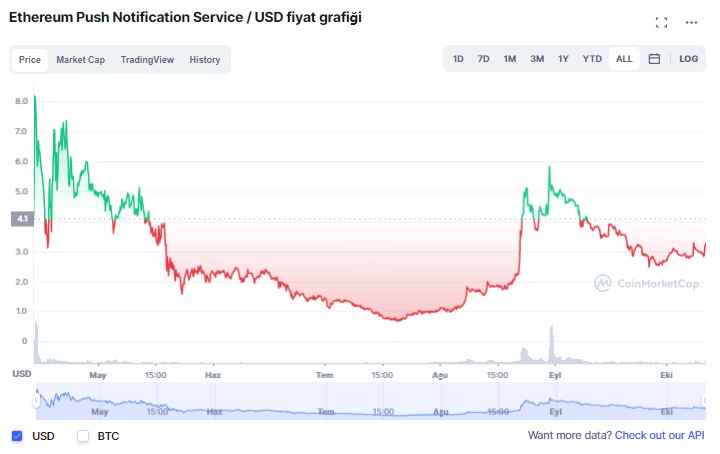Switch to the Market Cap tab

[x=80, y=60]
